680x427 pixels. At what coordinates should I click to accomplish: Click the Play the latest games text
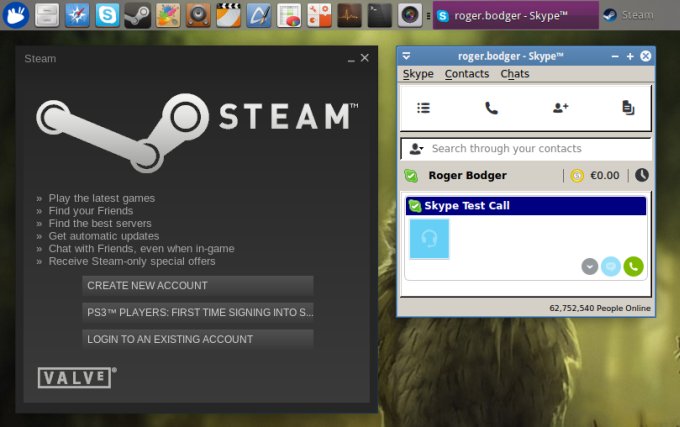point(101,198)
